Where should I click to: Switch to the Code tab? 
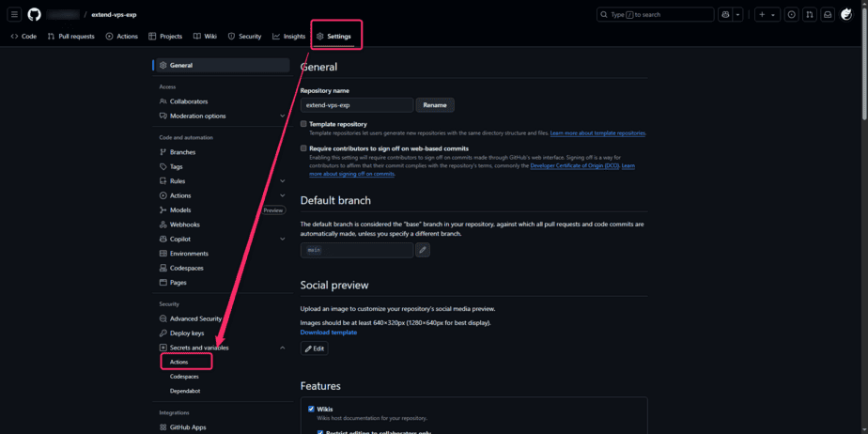pyautogui.click(x=23, y=37)
